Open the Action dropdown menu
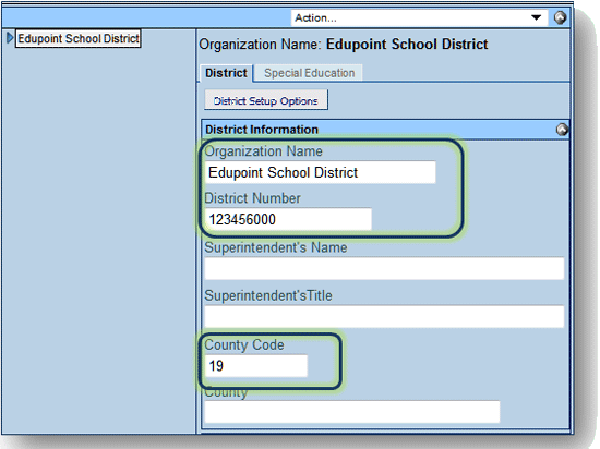The height and width of the screenshot is (449, 600). coord(420,18)
